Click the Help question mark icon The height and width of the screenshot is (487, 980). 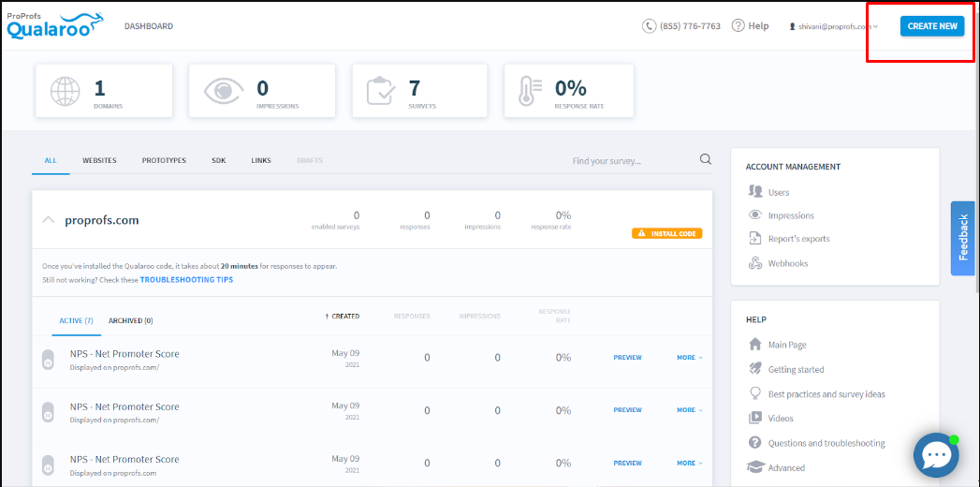(x=739, y=25)
